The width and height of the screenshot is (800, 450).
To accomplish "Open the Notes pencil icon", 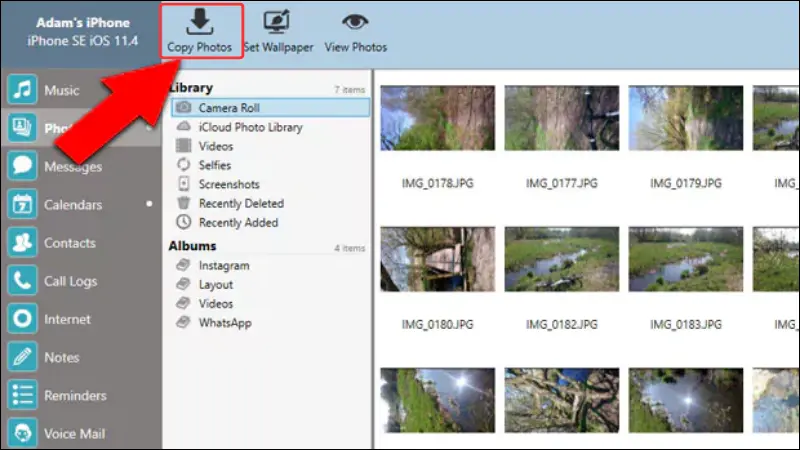I will [22, 357].
